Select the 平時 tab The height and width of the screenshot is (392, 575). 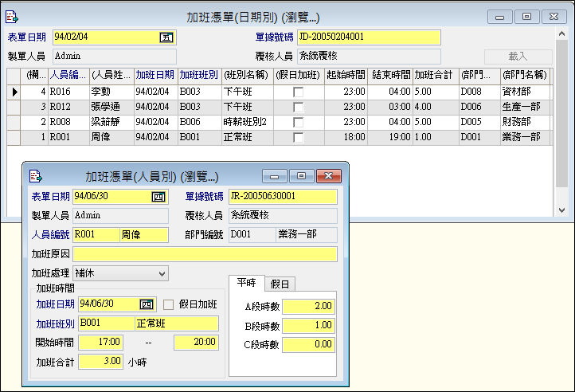point(246,284)
